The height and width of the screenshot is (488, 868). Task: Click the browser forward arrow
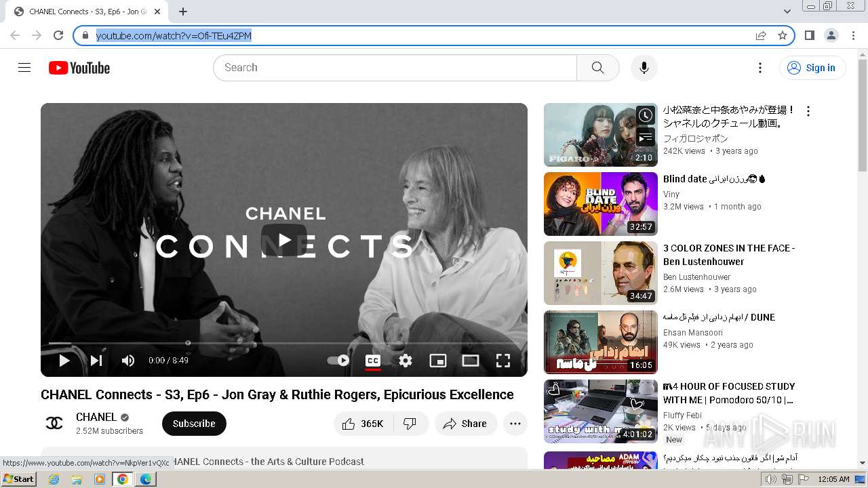[37, 35]
